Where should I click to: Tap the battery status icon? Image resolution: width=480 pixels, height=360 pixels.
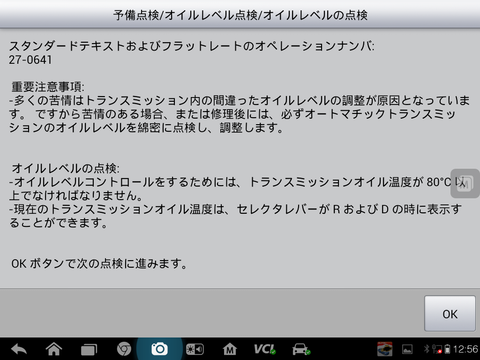(x=447, y=349)
